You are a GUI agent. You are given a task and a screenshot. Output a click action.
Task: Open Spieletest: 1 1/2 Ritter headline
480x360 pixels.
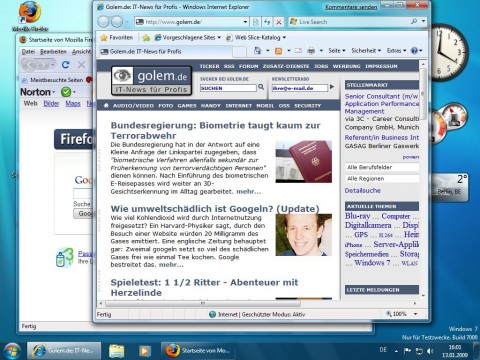tap(204, 287)
